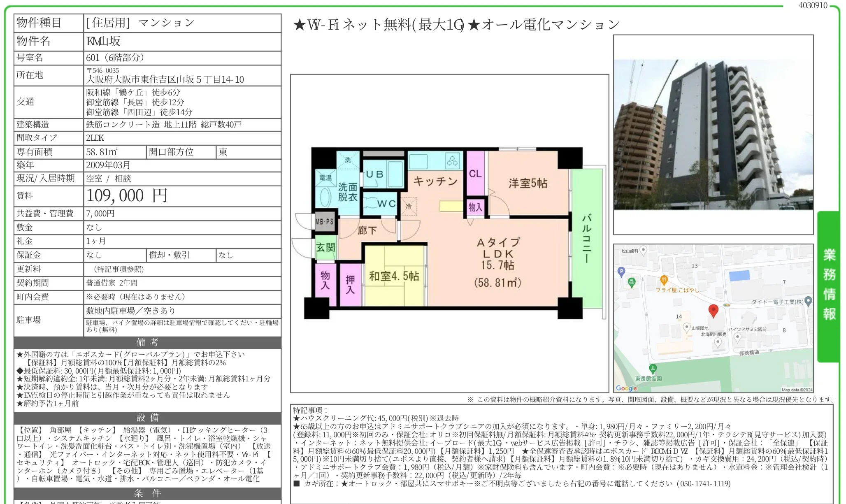Image resolution: width=846 pixels, height=504 pixels.
Task: Click the 北海飼料販売 gray map pin
Action: (x=718, y=343)
